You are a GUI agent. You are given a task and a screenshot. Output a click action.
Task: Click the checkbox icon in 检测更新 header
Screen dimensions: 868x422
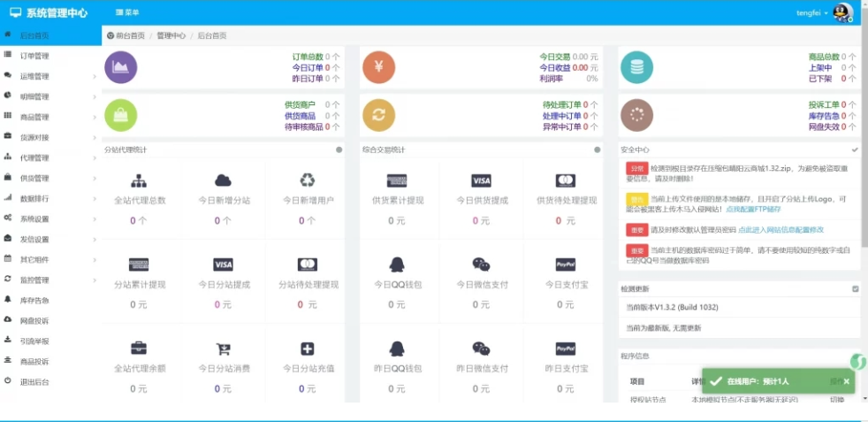pyautogui.click(x=856, y=288)
